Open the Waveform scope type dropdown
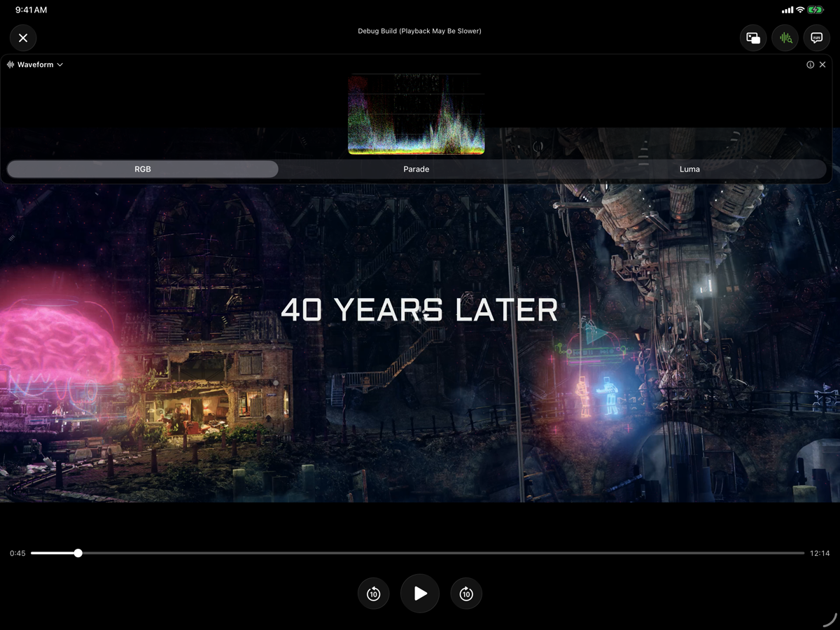The image size is (840, 630). point(35,64)
